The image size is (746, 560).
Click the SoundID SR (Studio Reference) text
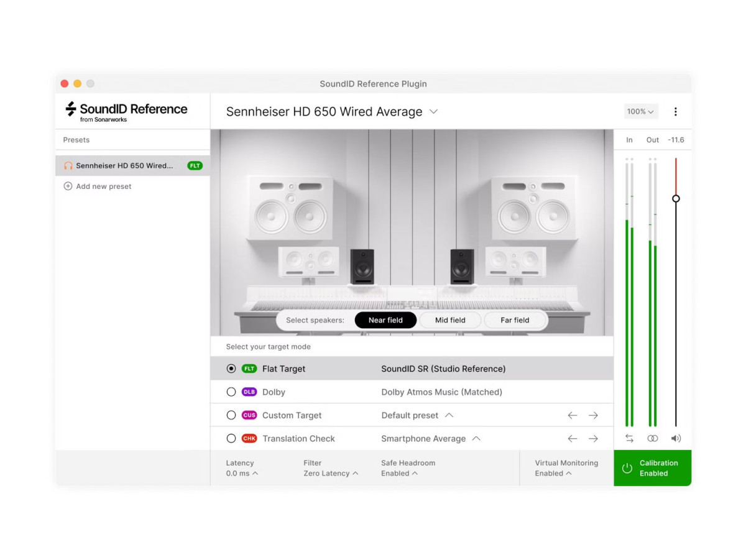tap(443, 369)
